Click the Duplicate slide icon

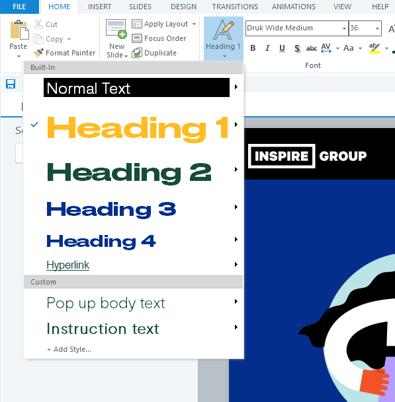pyautogui.click(x=137, y=53)
